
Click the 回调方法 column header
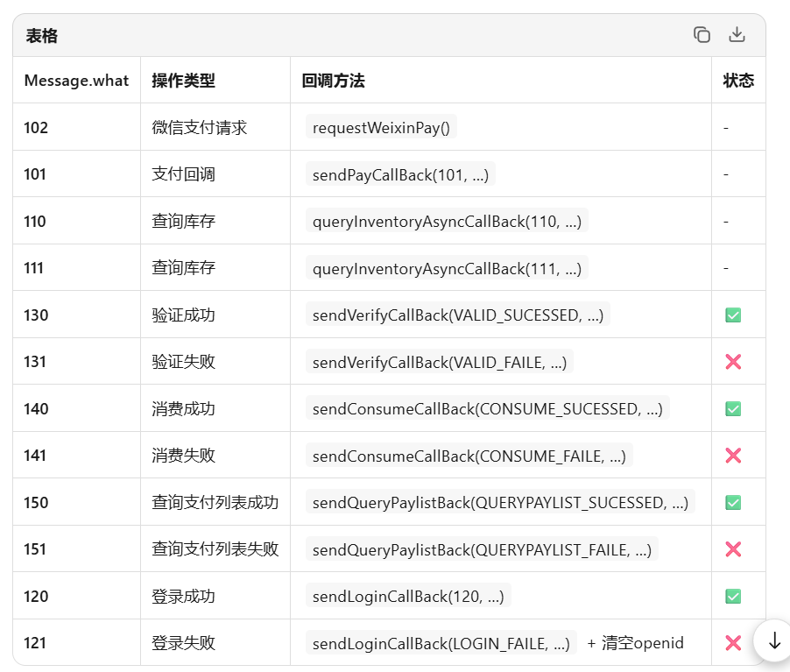point(333,81)
